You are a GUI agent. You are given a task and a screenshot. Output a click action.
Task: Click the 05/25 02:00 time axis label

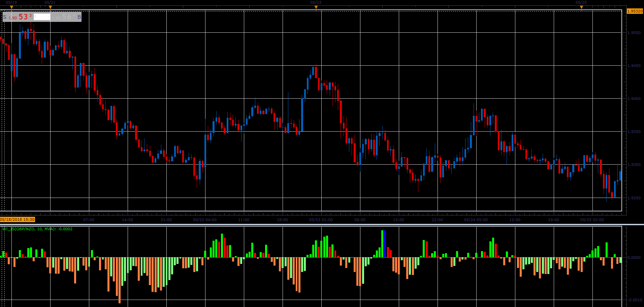pos(592,220)
